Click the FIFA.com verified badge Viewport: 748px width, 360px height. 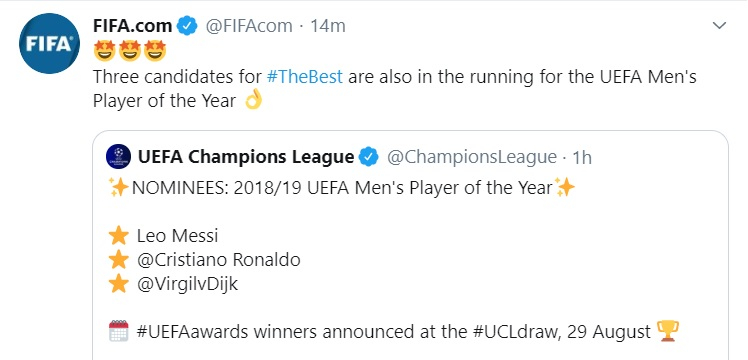coord(187,26)
